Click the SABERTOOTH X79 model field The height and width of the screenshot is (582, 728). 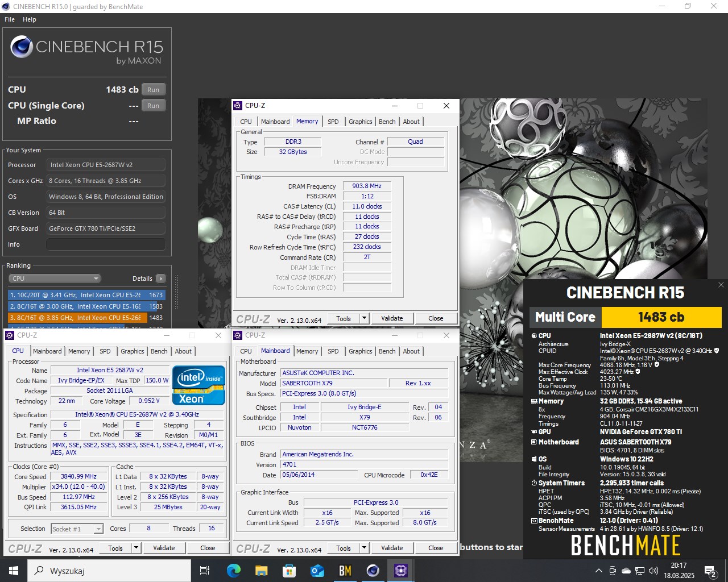click(x=334, y=383)
